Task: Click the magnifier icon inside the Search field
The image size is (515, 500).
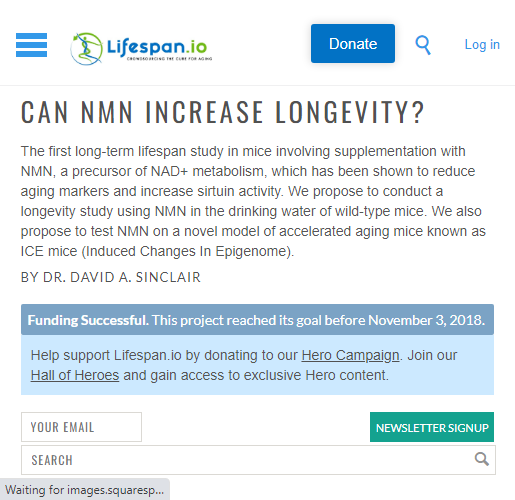Action: coord(482,459)
